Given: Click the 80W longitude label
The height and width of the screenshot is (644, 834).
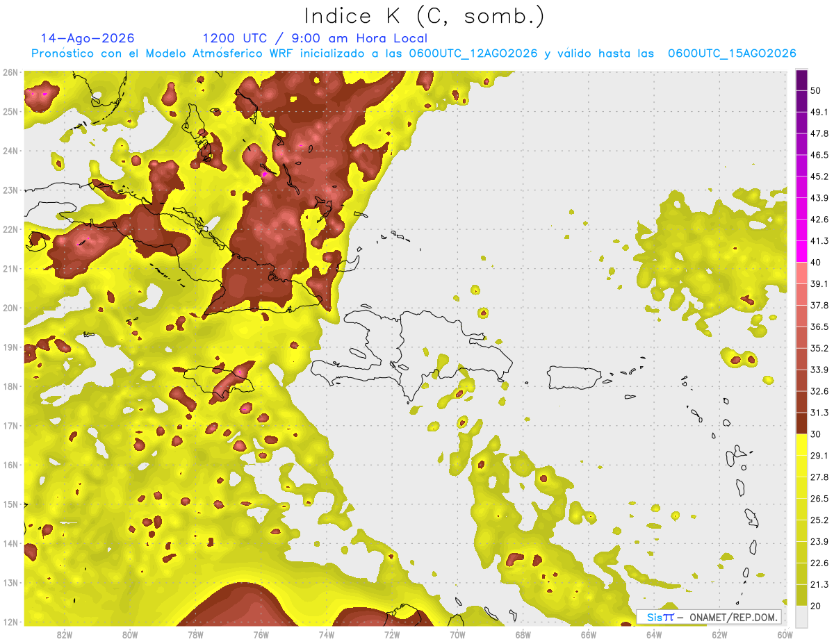Looking at the screenshot, I should coord(130,634).
